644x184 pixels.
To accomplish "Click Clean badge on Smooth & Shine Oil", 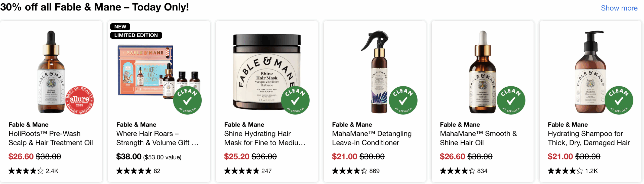I will (x=511, y=100).
